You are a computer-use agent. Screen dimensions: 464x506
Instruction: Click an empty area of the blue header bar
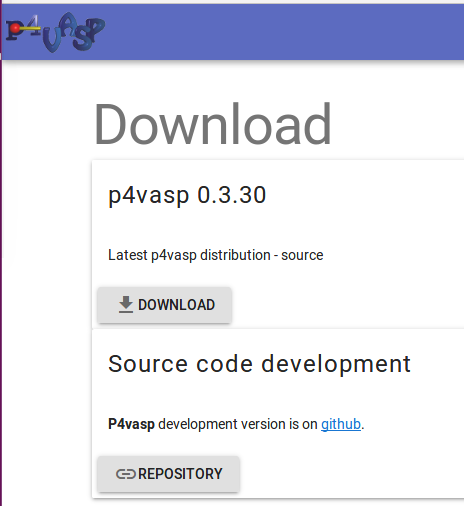tap(283, 32)
